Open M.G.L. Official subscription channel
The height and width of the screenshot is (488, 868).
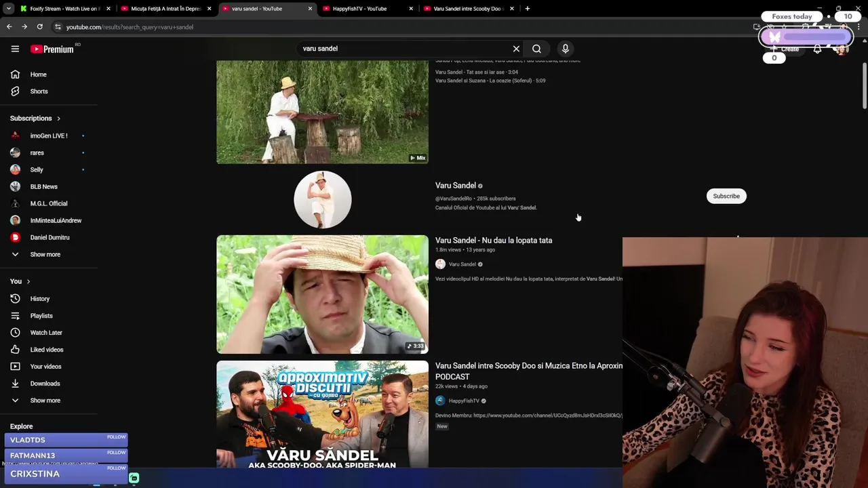49,203
